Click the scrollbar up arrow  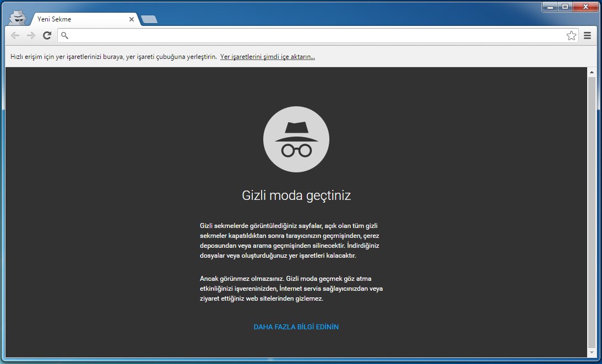(592, 72)
